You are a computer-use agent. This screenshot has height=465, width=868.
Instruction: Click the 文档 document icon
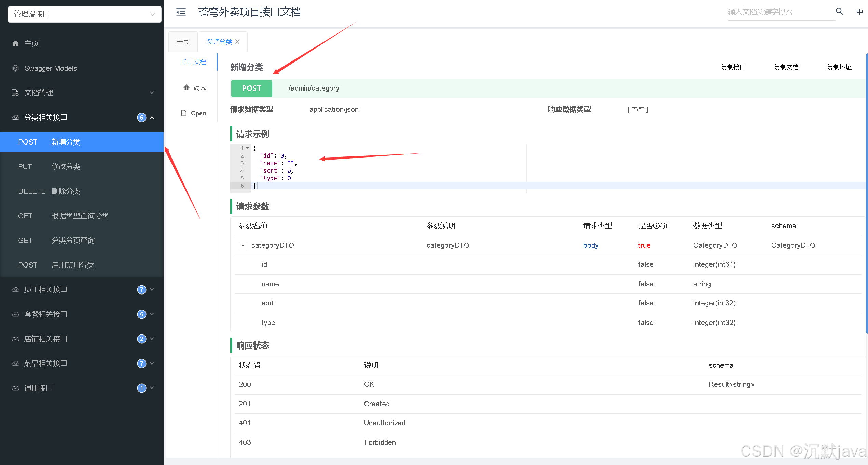(187, 62)
